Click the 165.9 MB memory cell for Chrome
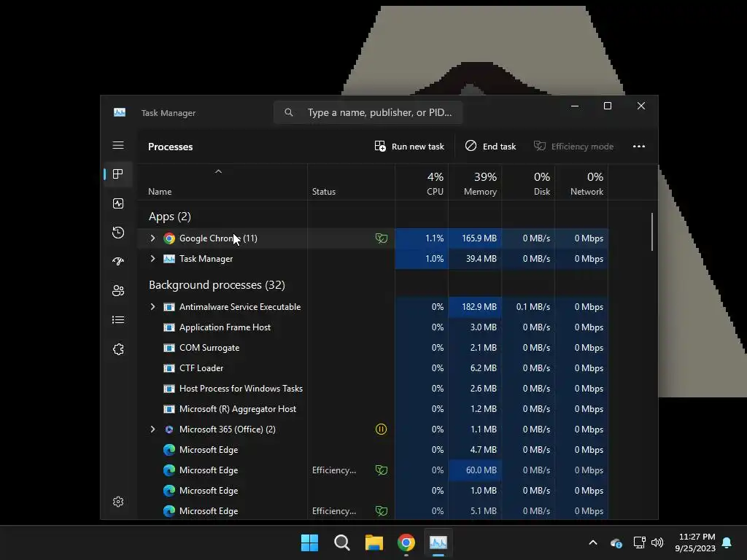Viewport: 747px width, 560px height. pos(474,238)
